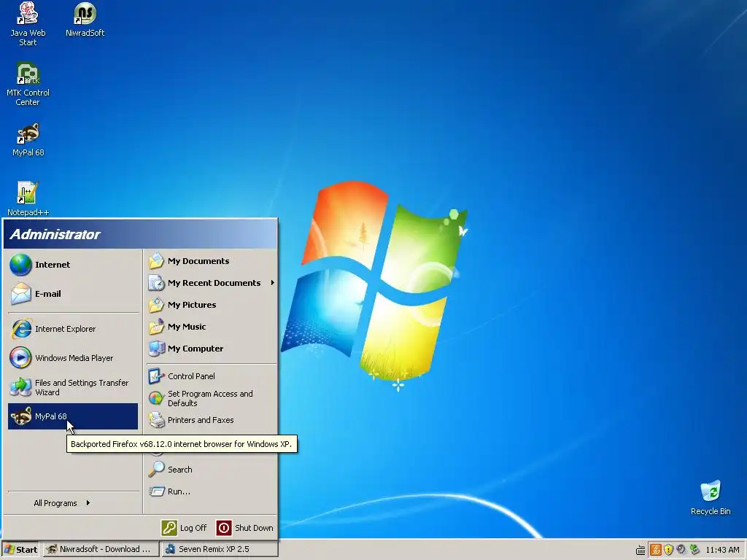Open the Recycle Bin on the desktop
747x560 pixels.
coord(711,498)
